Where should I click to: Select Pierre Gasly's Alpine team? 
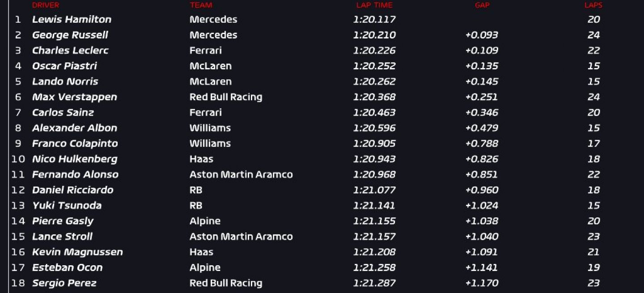[205, 221]
